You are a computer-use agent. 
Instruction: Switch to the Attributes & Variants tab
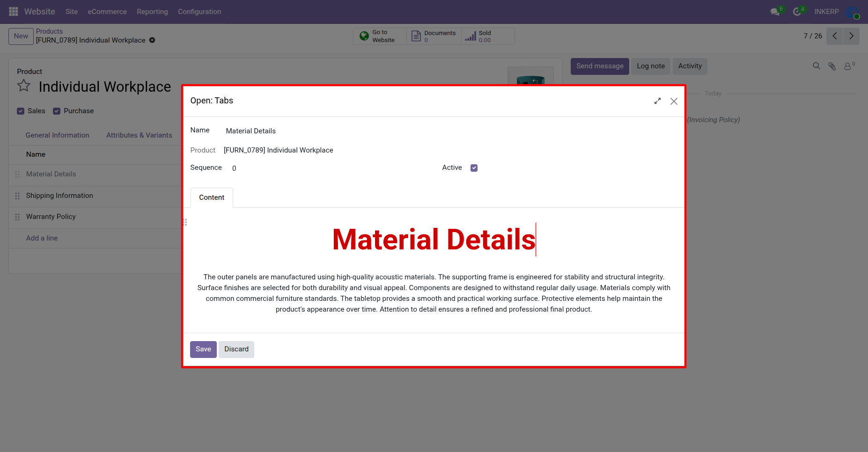click(139, 135)
